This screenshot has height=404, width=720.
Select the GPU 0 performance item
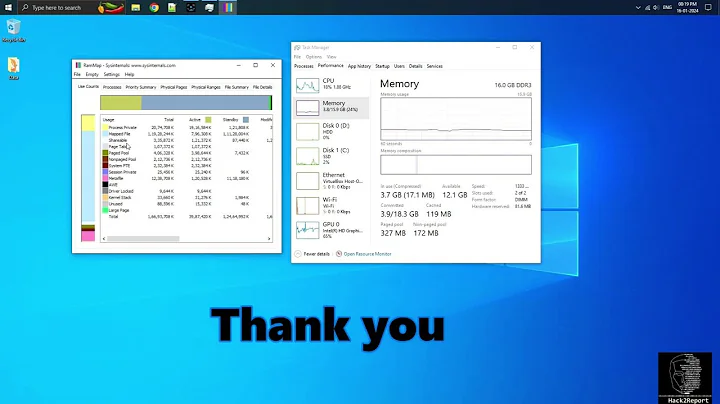pyautogui.click(x=331, y=230)
